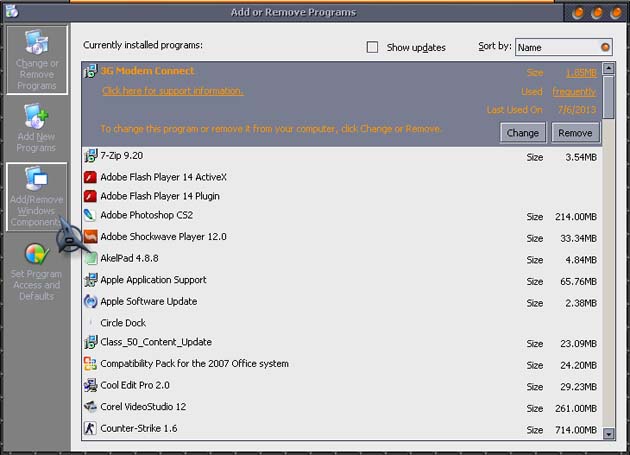Click Compatibility Pack for 2007 Office icon
This screenshot has height=455, width=630.
pyautogui.click(x=90, y=364)
